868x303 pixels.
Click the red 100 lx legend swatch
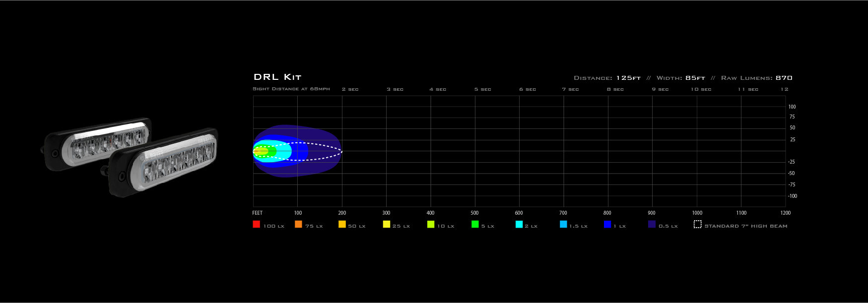(256, 224)
